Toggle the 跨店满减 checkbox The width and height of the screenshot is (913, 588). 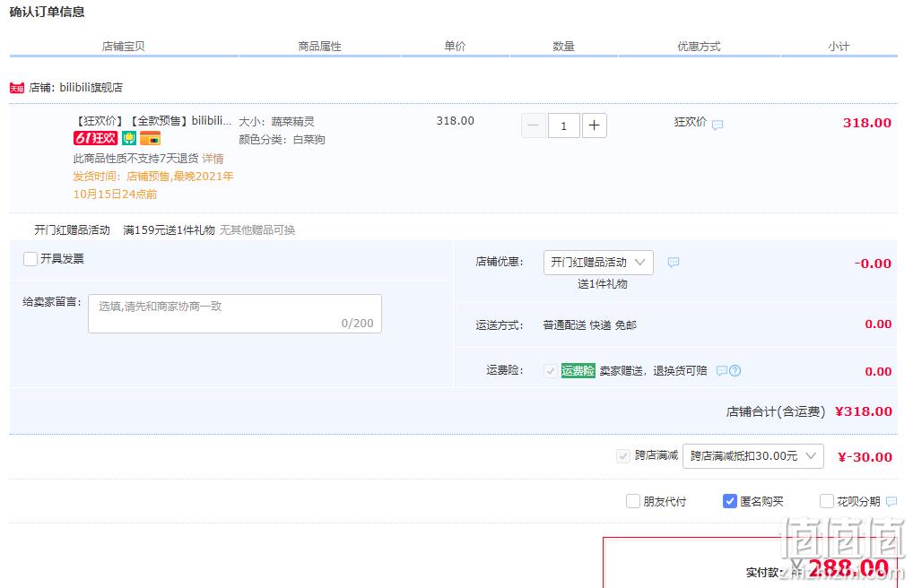(623, 456)
